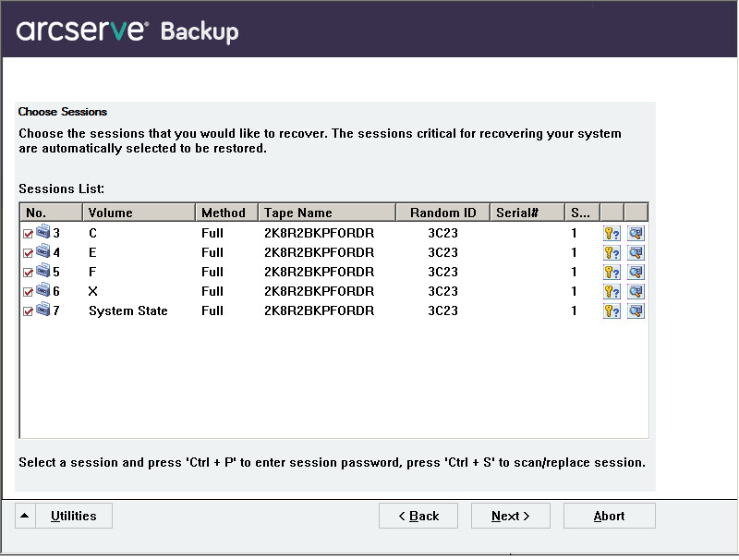This screenshot has height=560, width=739.
Task: Click the scan session icon for session 3
Action: coord(636,233)
